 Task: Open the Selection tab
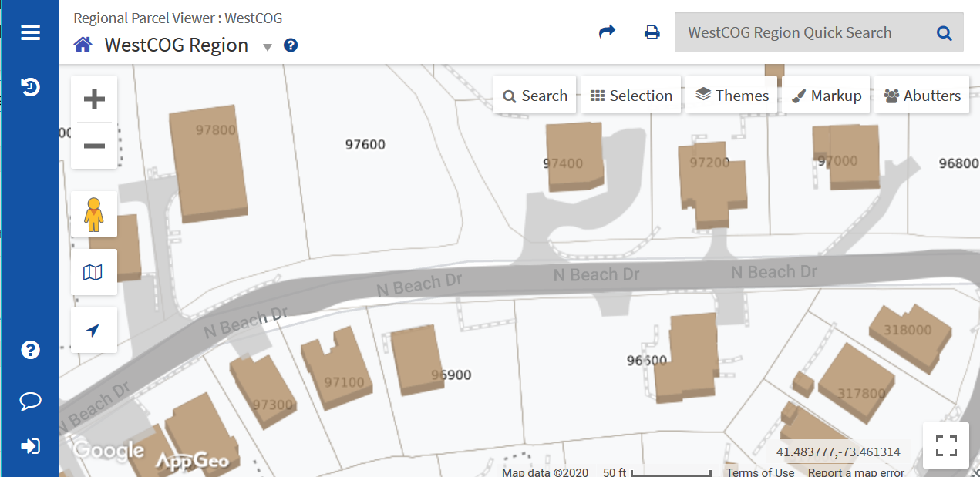click(631, 96)
